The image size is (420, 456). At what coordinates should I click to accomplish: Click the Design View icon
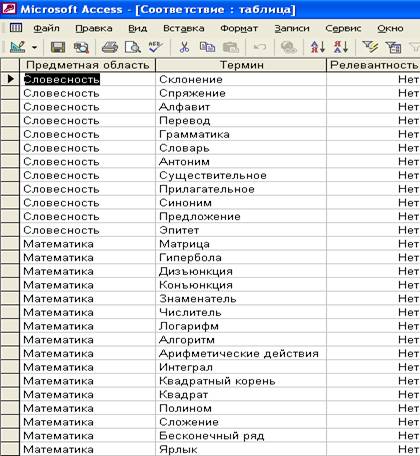point(18,47)
